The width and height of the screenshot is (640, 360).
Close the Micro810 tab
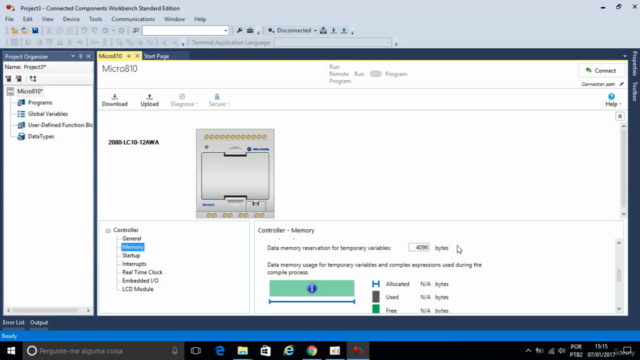click(137, 56)
